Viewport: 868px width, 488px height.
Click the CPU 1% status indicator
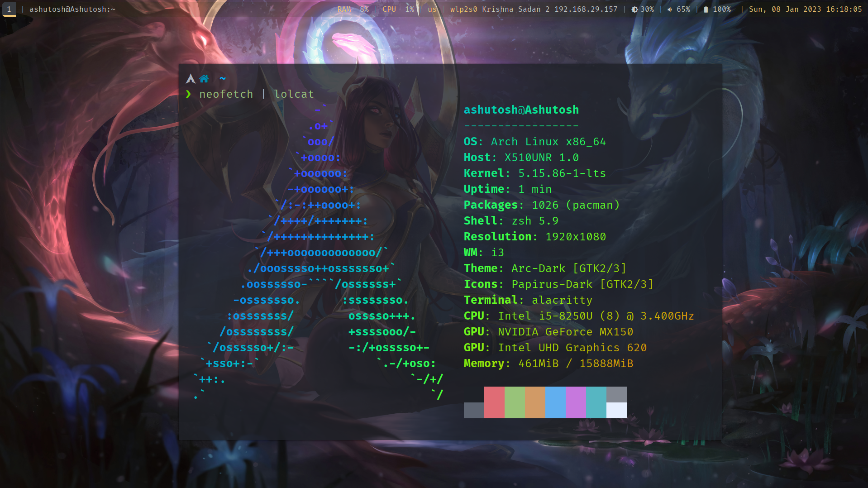(398, 10)
